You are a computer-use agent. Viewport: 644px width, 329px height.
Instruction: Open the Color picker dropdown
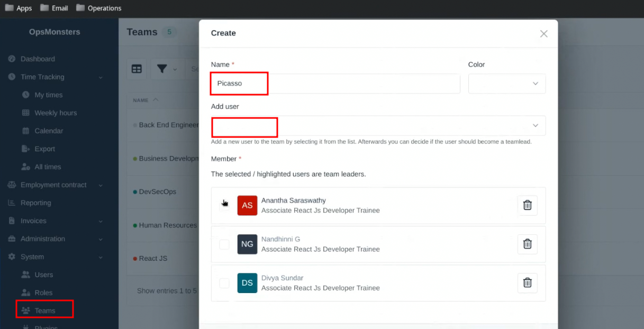pyautogui.click(x=506, y=84)
